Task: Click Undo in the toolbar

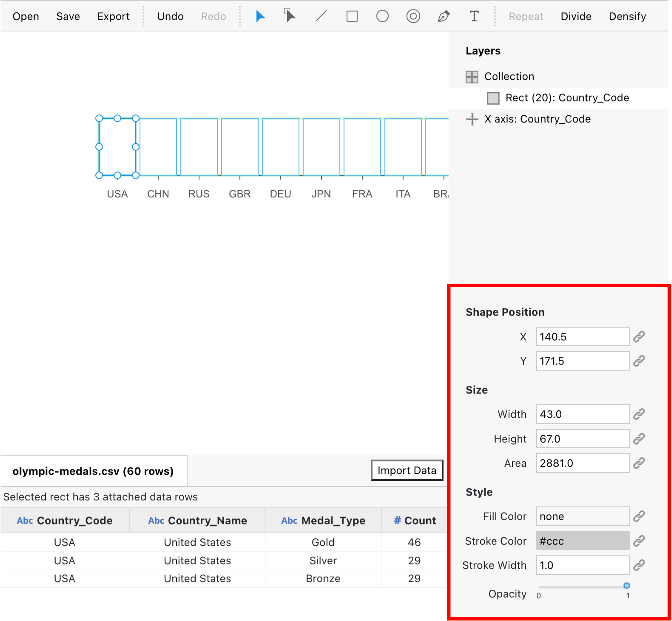Action: 170,16
